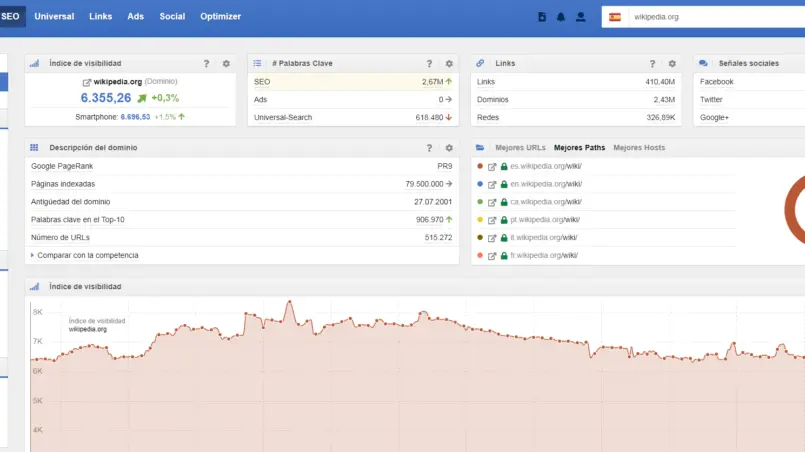
Task: Click the Señales sociales chat icon
Action: [x=703, y=63]
